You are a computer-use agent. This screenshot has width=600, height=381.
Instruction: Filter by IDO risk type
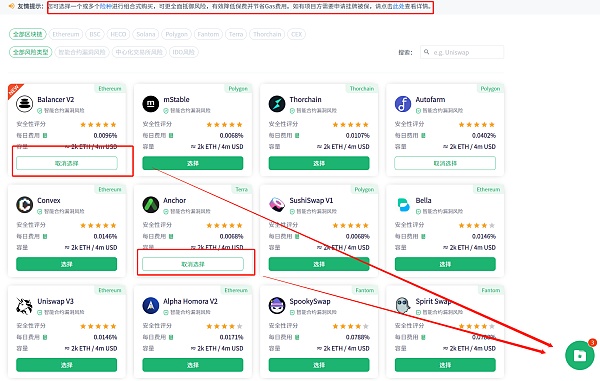coord(184,52)
